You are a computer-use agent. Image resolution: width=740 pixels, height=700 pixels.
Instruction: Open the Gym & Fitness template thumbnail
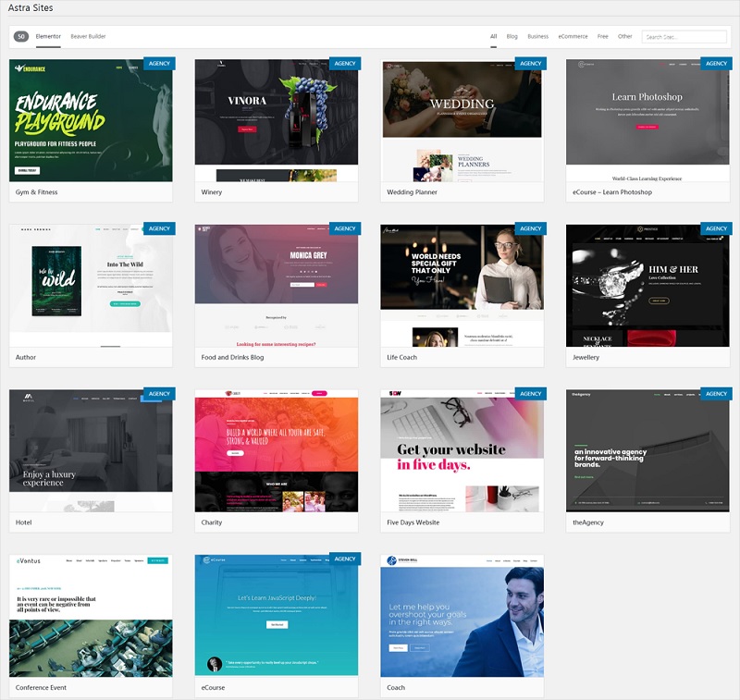91,120
